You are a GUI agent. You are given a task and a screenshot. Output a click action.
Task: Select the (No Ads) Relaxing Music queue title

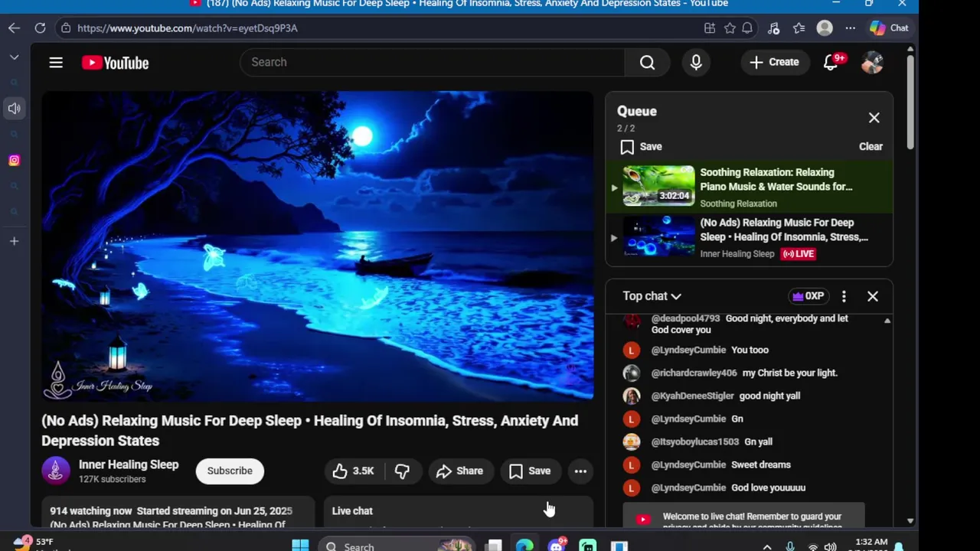[x=784, y=230]
